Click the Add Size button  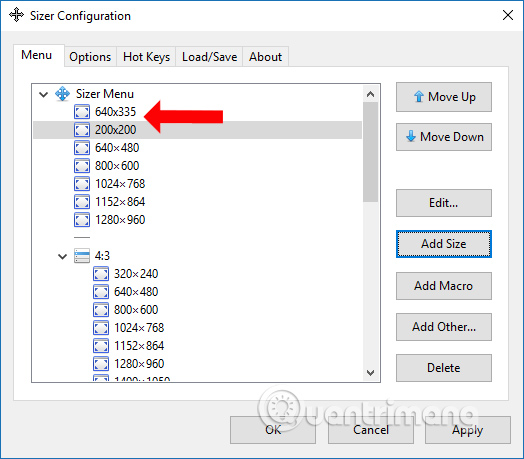pyautogui.click(x=444, y=244)
